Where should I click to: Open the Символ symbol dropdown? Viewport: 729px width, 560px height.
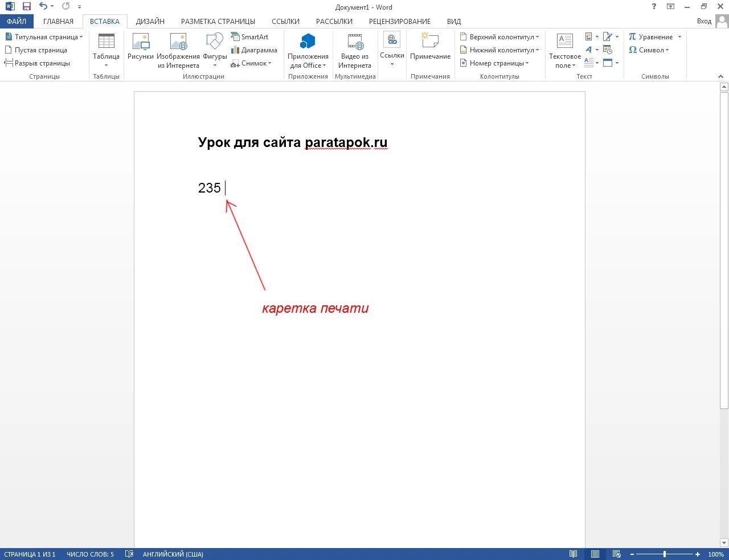click(649, 50)
